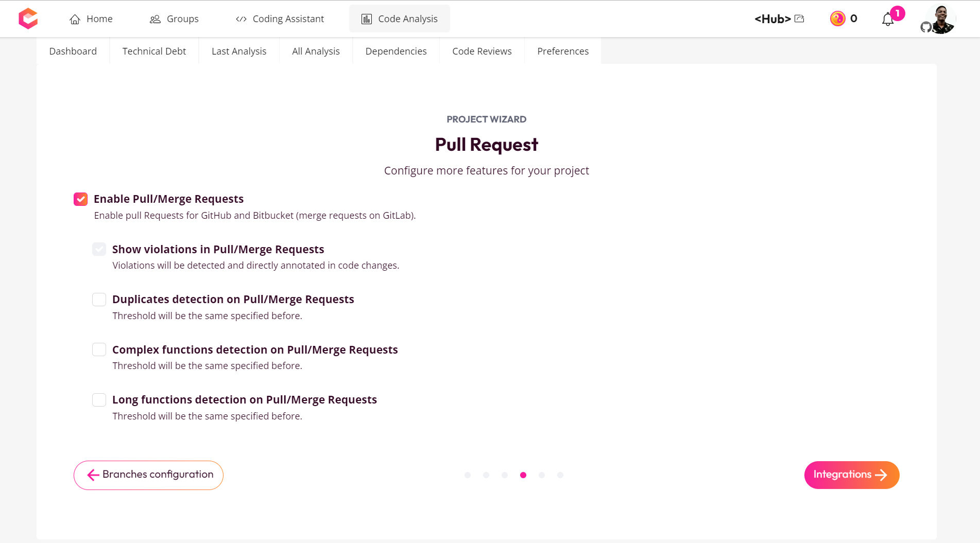Open the user profile avatar
980x543 pixels.
pyautogui.click(x=941, y=19)
